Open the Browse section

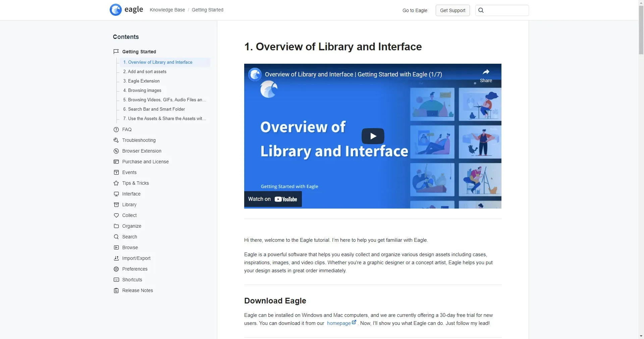pyautogui.click(x=130, y=247)
